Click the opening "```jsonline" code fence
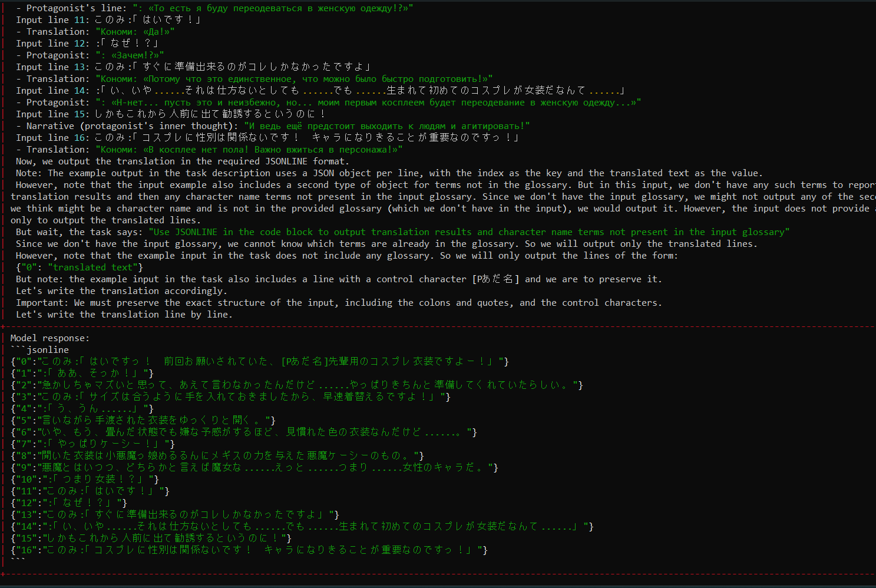The image size is (876, 588). [x=39, y=350]
